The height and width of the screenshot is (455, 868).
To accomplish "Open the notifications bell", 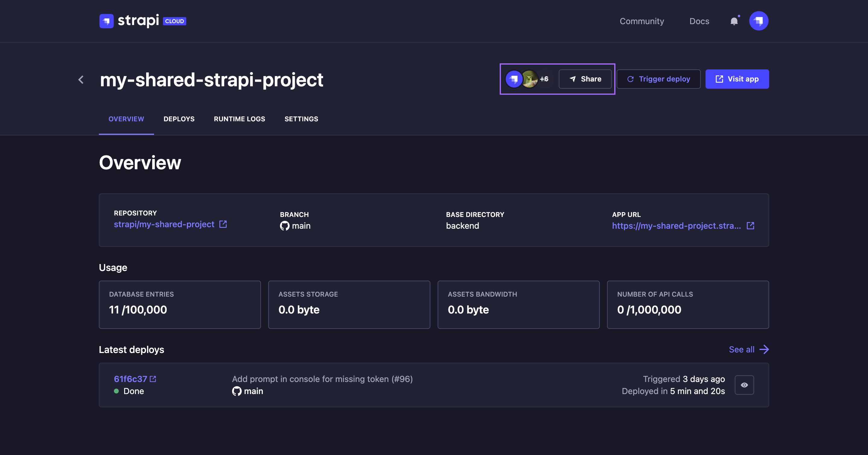I will click(734, 21).
